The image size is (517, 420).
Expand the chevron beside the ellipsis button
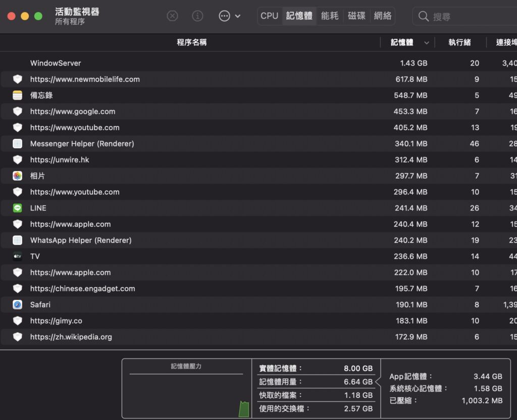(238, 16)
